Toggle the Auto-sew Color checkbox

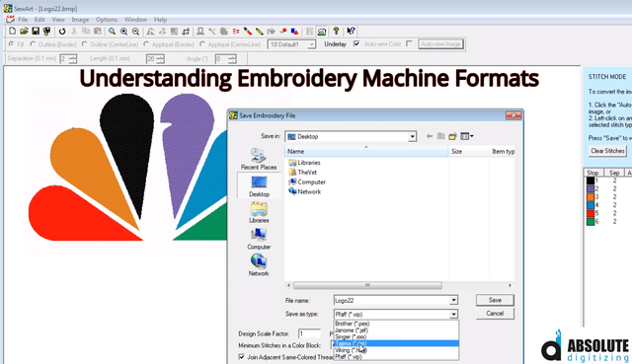click(x=409, y=43)
